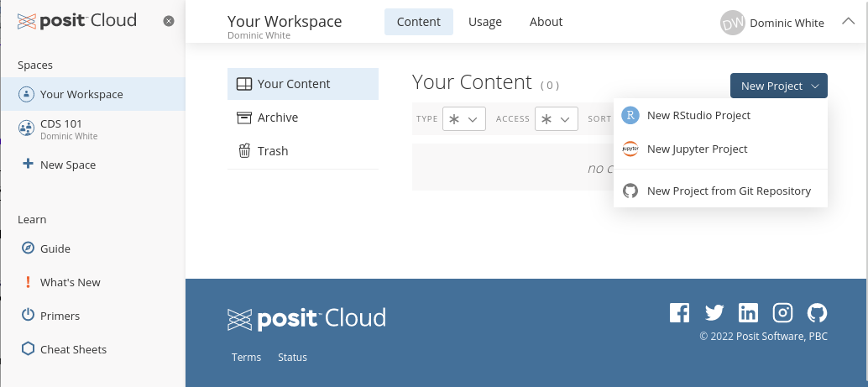Select Your Content label in panel
This screenshot has width=868, height=387.
[294, 84]
